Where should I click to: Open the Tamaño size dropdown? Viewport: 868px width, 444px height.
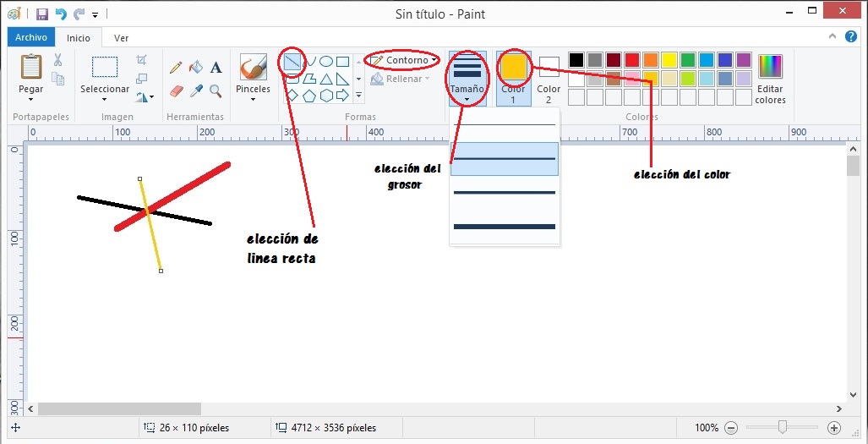pos(467,78)
